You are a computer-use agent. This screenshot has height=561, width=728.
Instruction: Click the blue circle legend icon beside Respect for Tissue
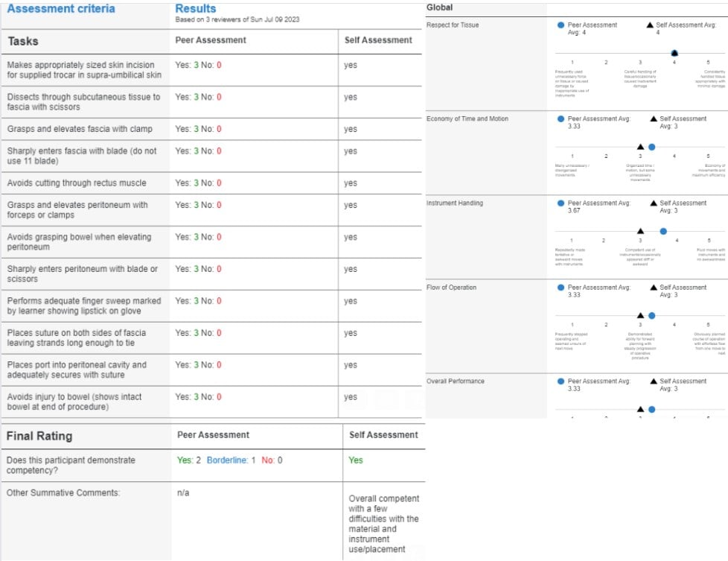561,25
